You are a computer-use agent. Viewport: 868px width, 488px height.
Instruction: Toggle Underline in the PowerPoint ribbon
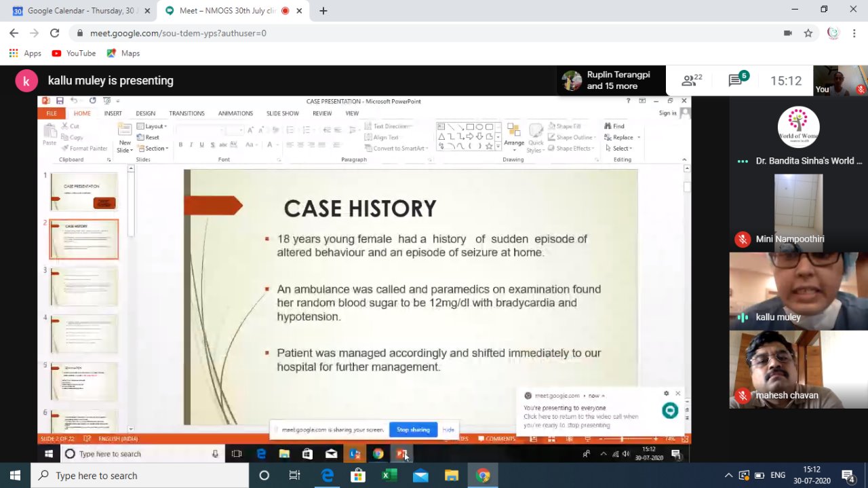pyautogui.click(x=202, y=145)
